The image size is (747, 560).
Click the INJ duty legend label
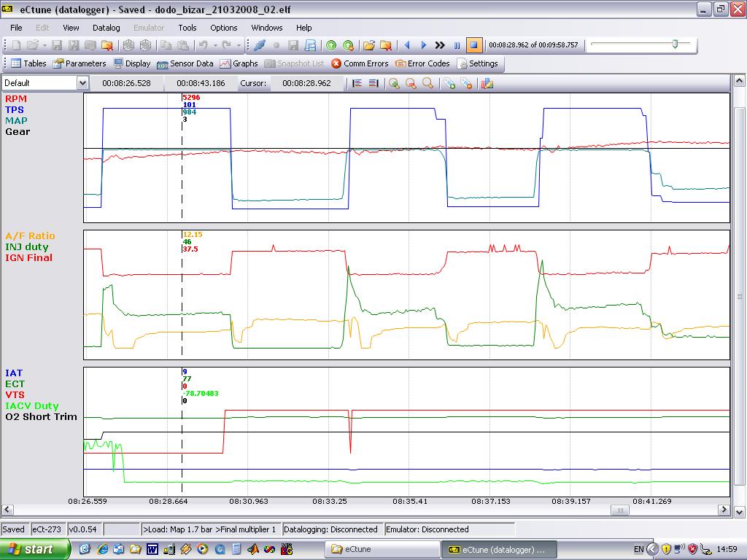(27, 246)
